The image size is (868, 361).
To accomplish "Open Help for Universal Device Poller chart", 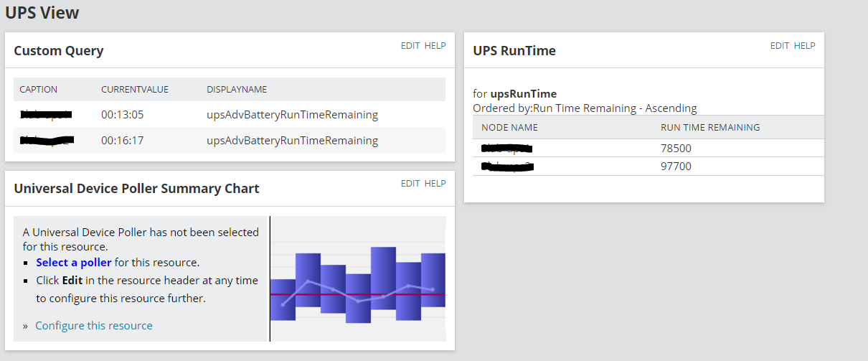I will click(x=435, y=184).
